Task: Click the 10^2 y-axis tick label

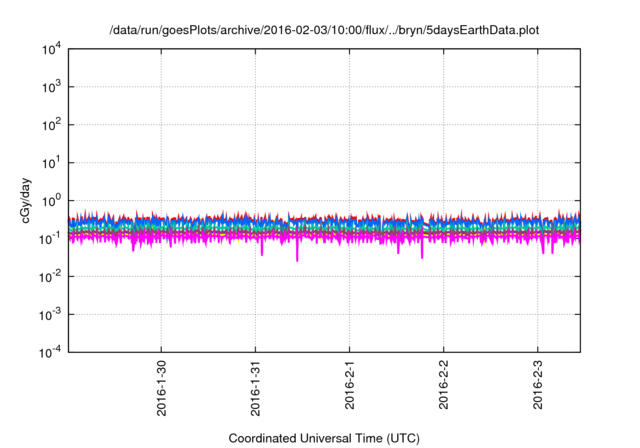Action: [x=51, y=125]
